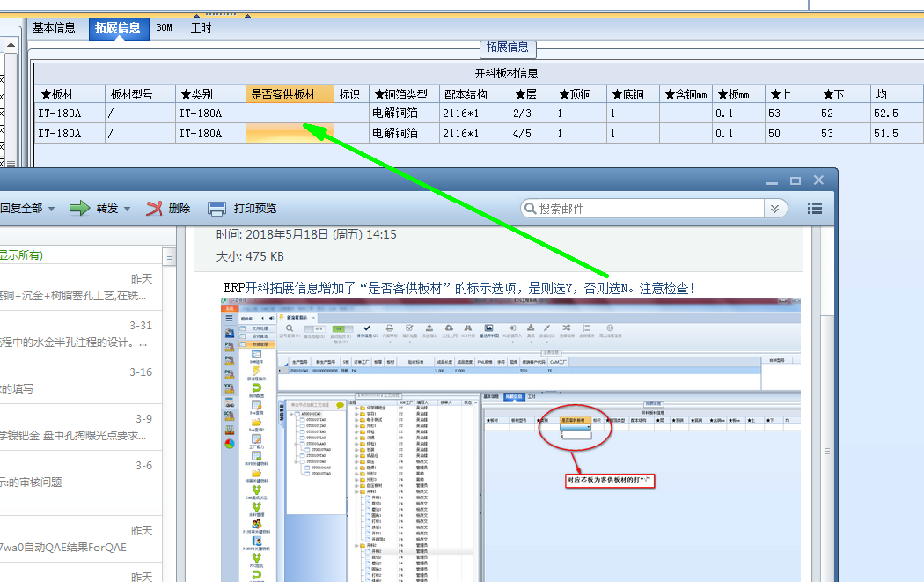The height and width of the screenshot is (582, 924).
Task: Click the red 删除 delete icon
Action: tap(154, 208)
